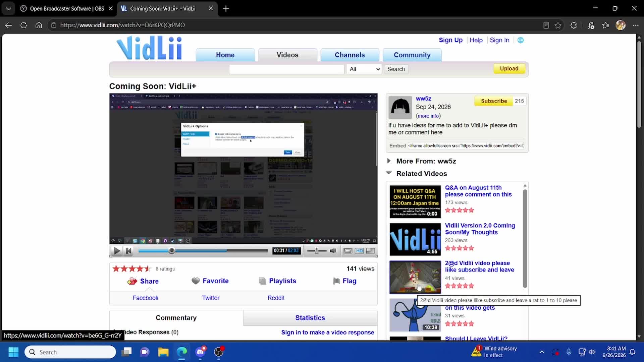Image resolution: width=644 pixels, height=362 pixels.
Task: Mute the video with the speaker icon
Action: (x=333, y=251)
